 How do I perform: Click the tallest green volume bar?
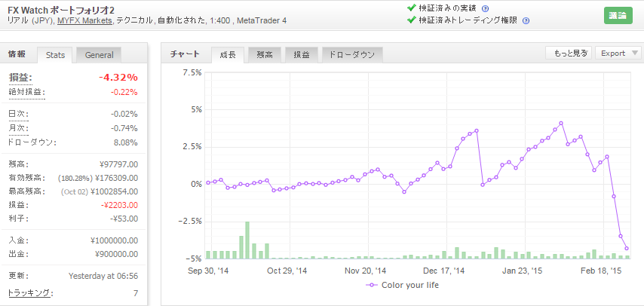coord(247,240)
